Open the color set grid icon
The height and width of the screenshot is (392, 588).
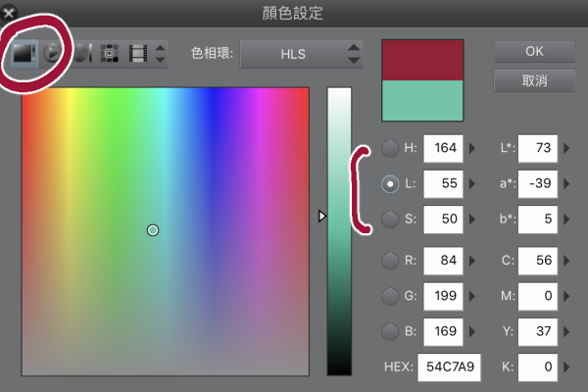point(110,53)
